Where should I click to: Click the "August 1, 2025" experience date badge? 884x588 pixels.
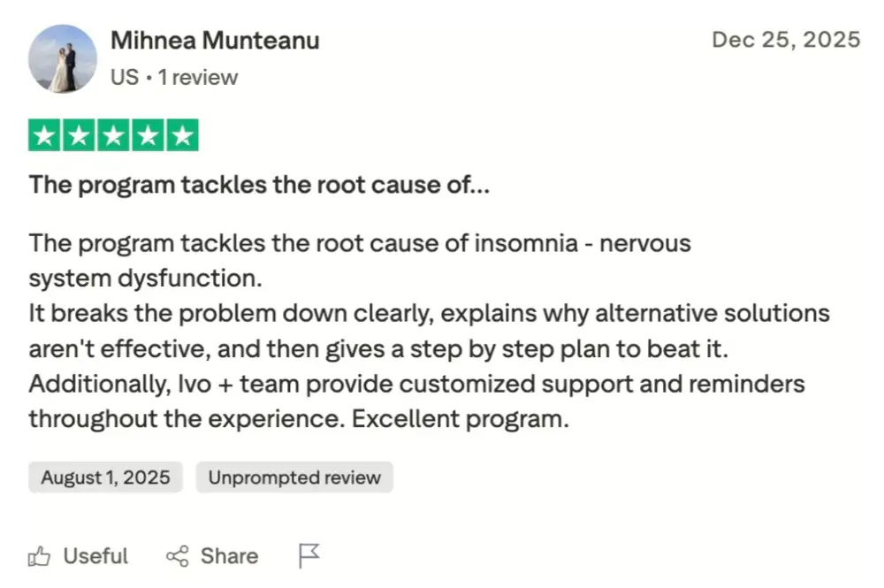click(x=105, y=478)
